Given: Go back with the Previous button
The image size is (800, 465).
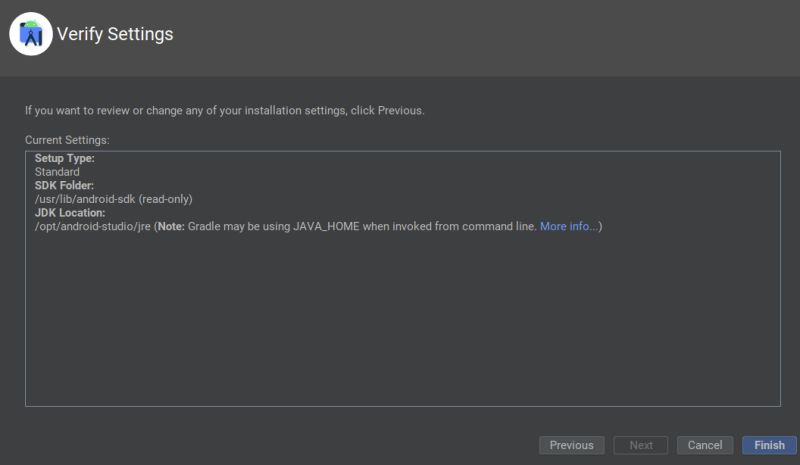Looking at the screenshot, I should point(571,445).
